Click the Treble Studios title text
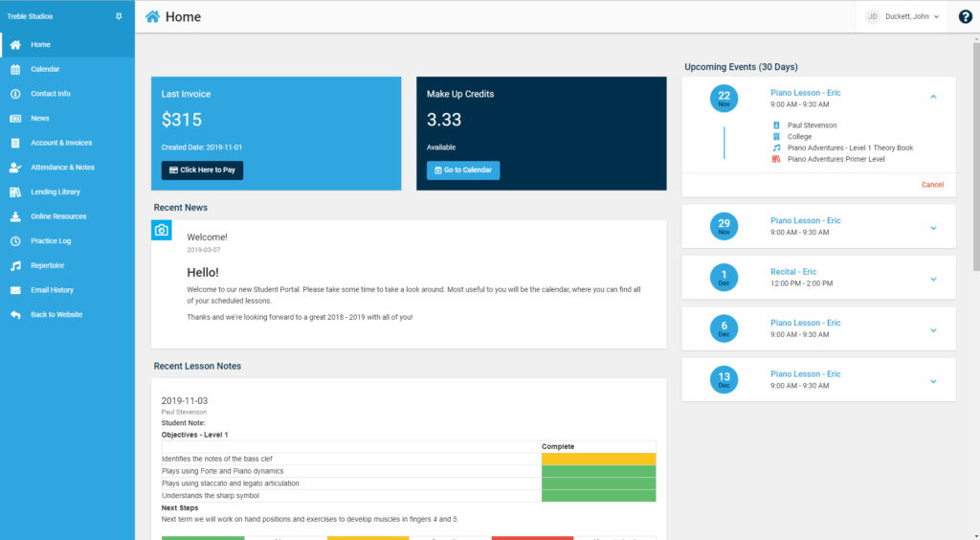Image resolution: width=980 pixels, height=540 pixels. [x=30, y=16]
